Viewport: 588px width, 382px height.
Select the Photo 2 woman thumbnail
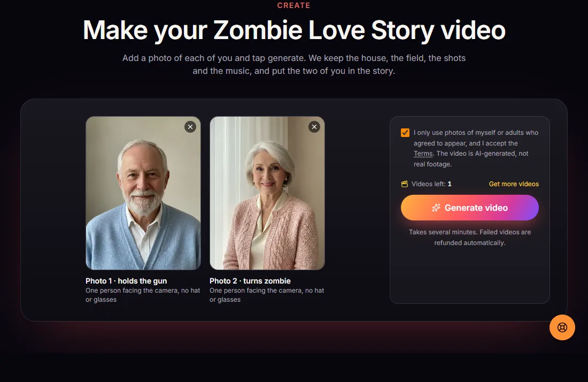click(x=267, y=193)
